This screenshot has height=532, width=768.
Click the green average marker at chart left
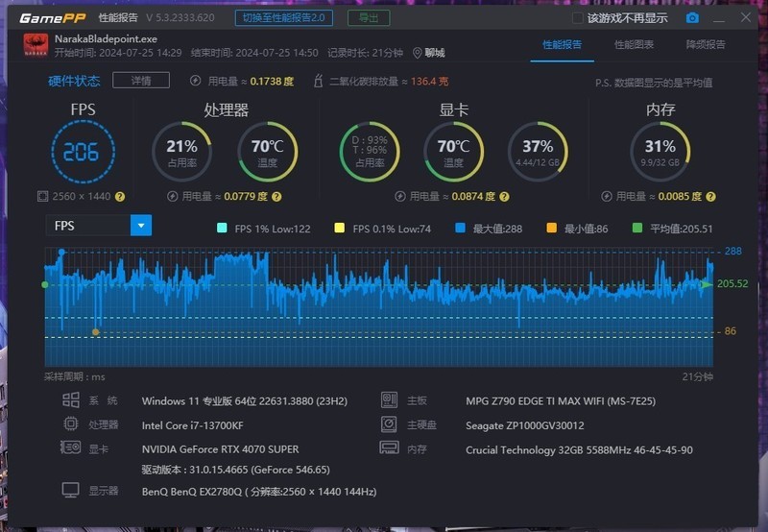click(45, 284)
